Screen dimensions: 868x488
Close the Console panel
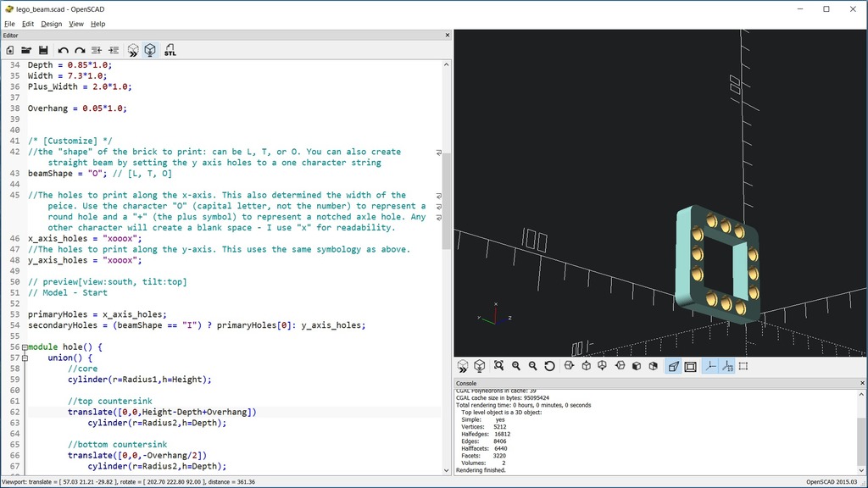(x=861, y=383)
